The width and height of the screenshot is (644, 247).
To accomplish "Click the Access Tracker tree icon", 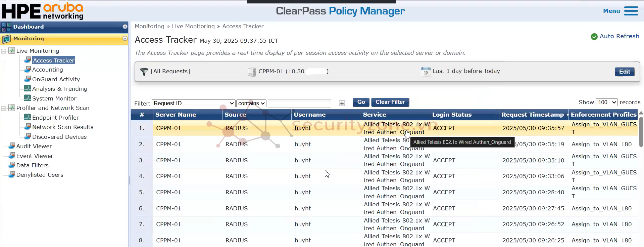I will 28,60.
